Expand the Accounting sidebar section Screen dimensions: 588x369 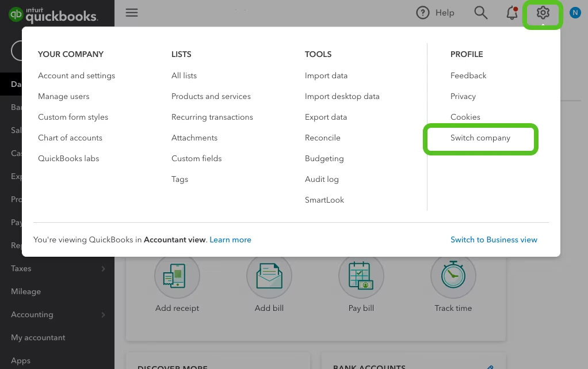pos(104,314)
